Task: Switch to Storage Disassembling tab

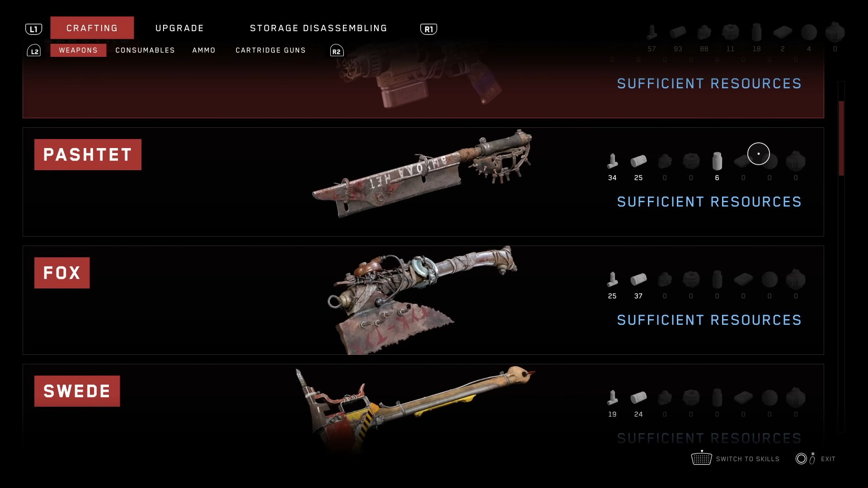Action: [x=319, y=28]
